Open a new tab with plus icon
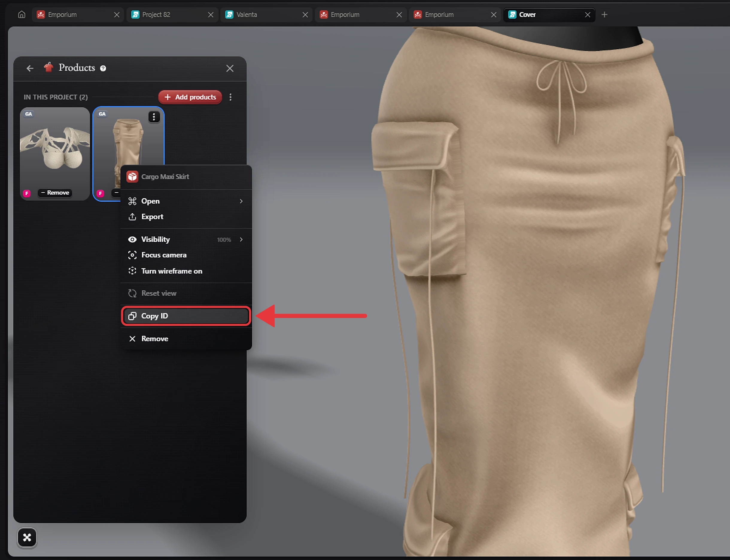The image size is (730, 560). point(604,15)
